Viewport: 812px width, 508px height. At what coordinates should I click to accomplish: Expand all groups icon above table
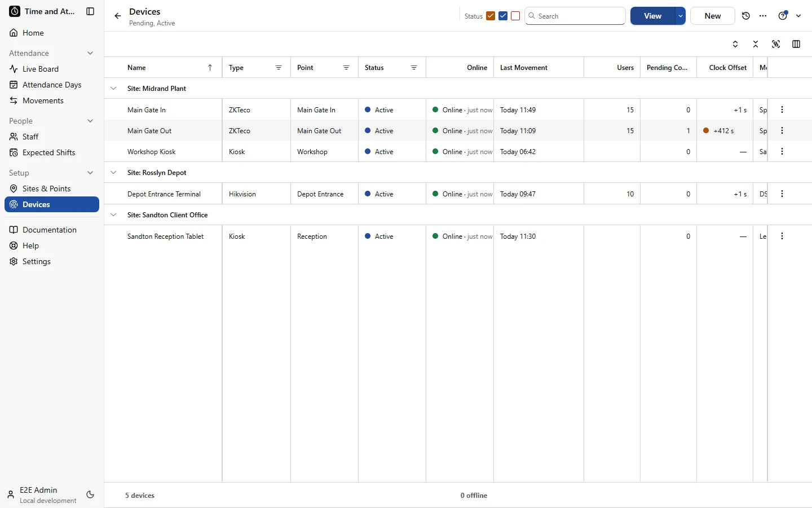735,44
